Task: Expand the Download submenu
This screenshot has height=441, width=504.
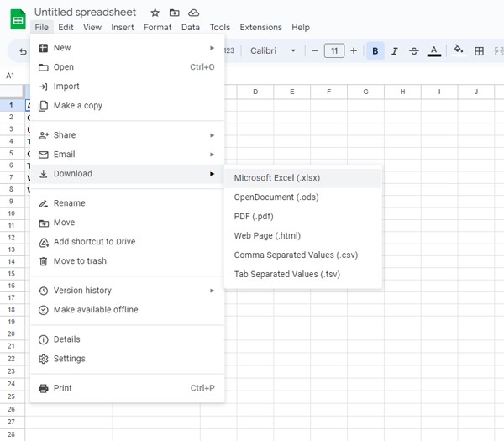Action: 128,174
